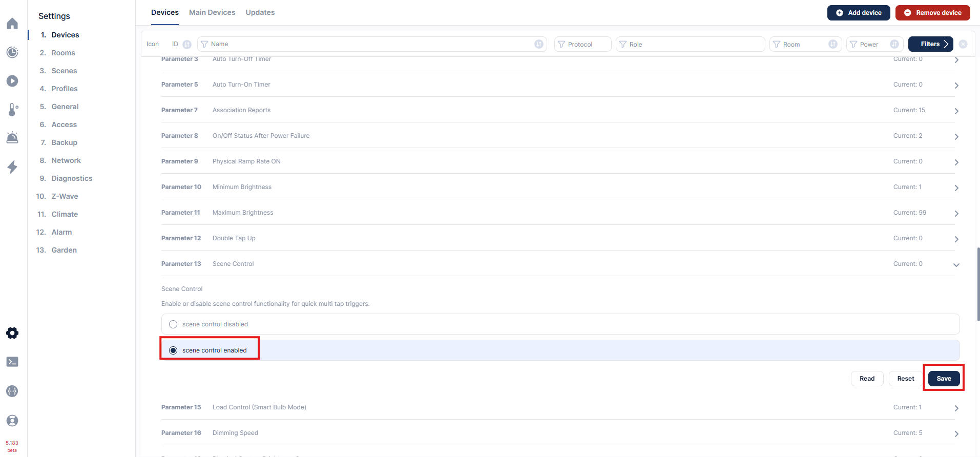
Task: Click the sort icon in Room filter
Action: click(x=833, y=44)
